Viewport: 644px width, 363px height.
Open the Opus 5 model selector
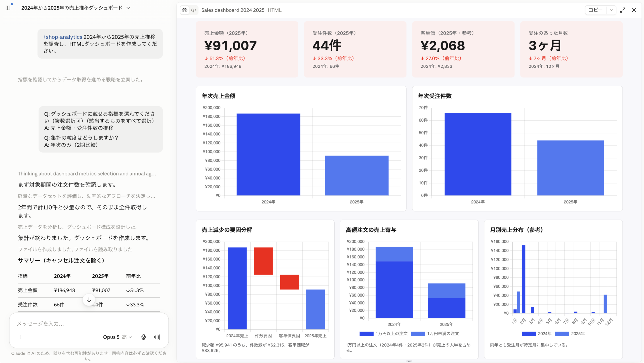pos(117,337)
